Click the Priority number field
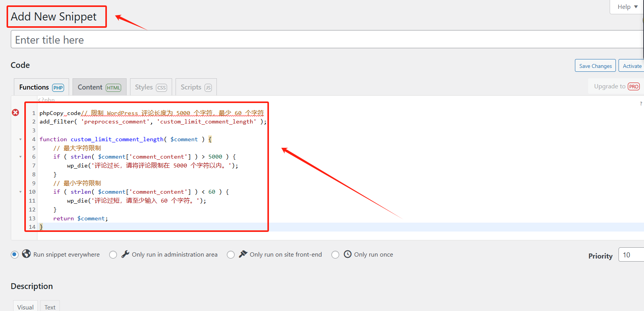The height and width of the screenshot is (311, 644). click(631, 255)
